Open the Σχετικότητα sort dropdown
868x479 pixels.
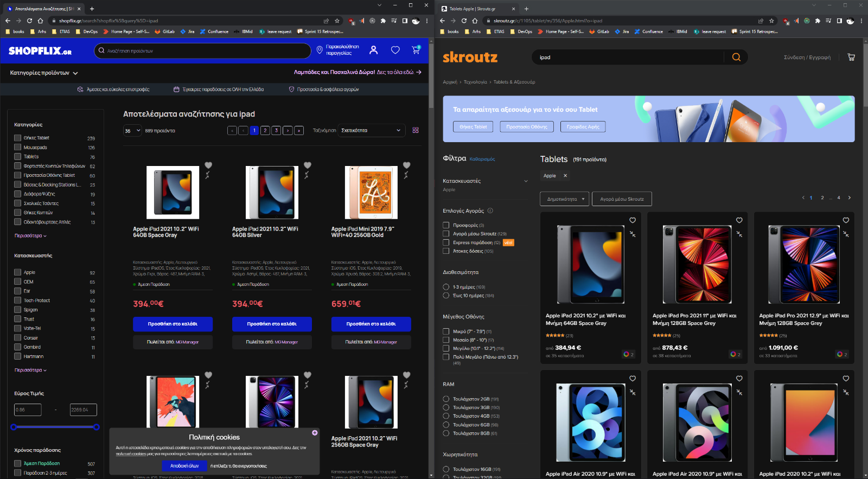371,130
